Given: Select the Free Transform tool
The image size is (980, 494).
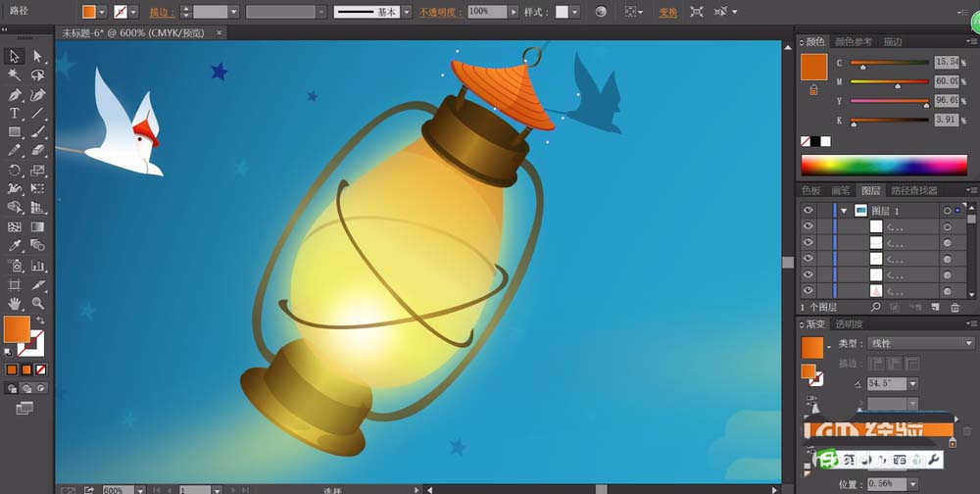Looking at the screenshot, I should (37, 189).
